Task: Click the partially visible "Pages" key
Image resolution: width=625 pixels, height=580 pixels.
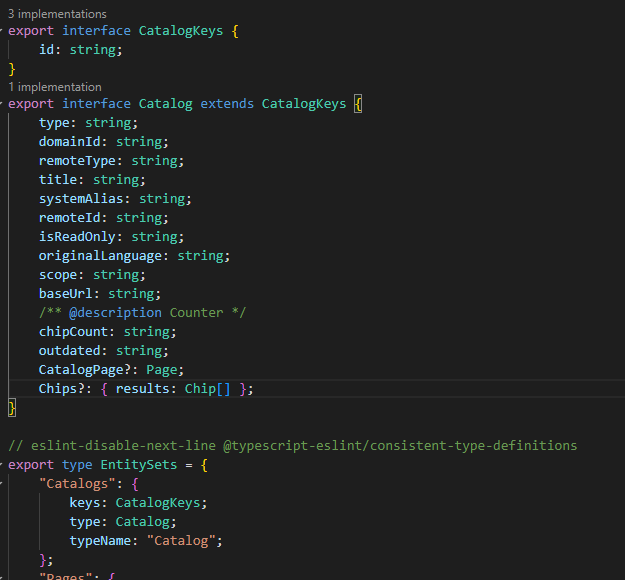Action: pos(66,576)
